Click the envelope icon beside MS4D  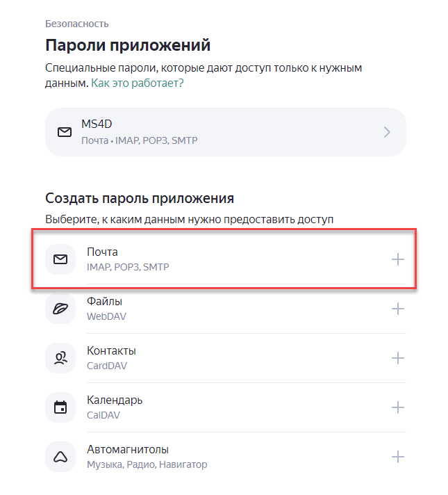65,131
